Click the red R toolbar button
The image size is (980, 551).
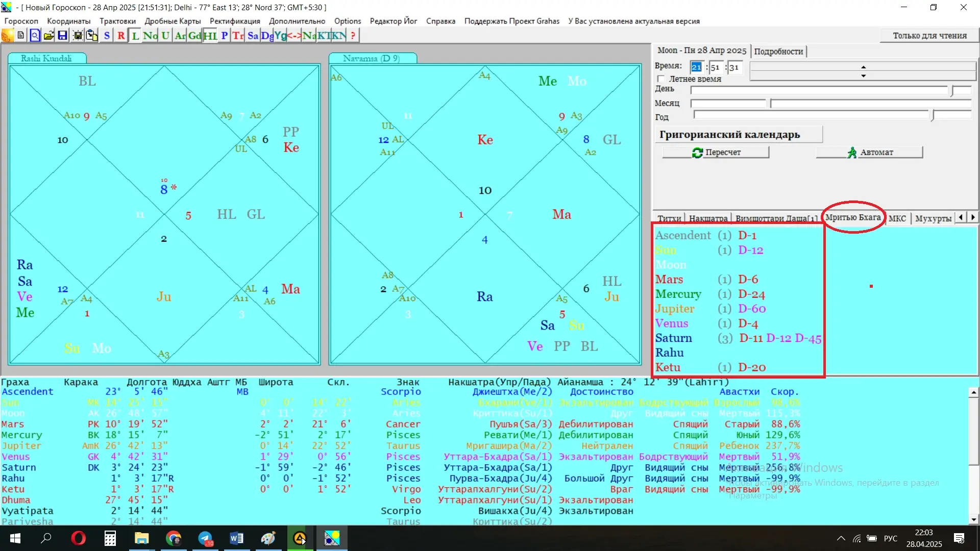coord(121,35)
